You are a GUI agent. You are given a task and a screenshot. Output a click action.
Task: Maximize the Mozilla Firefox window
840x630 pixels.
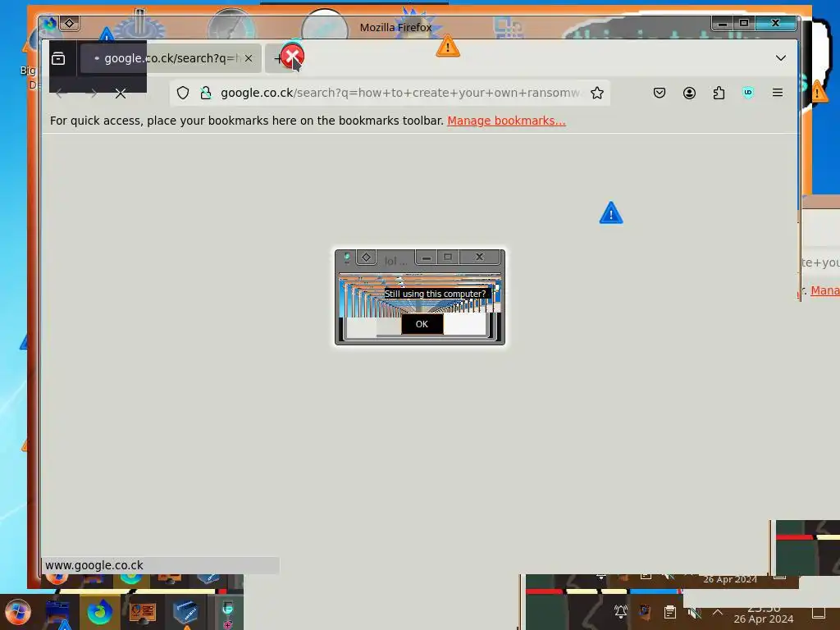[744, 23]
